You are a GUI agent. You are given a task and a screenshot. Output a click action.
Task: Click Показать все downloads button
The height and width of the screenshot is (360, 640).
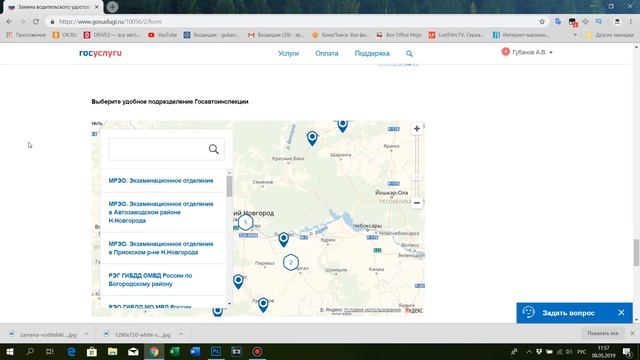pyautogui.click(x=602, y=333)
